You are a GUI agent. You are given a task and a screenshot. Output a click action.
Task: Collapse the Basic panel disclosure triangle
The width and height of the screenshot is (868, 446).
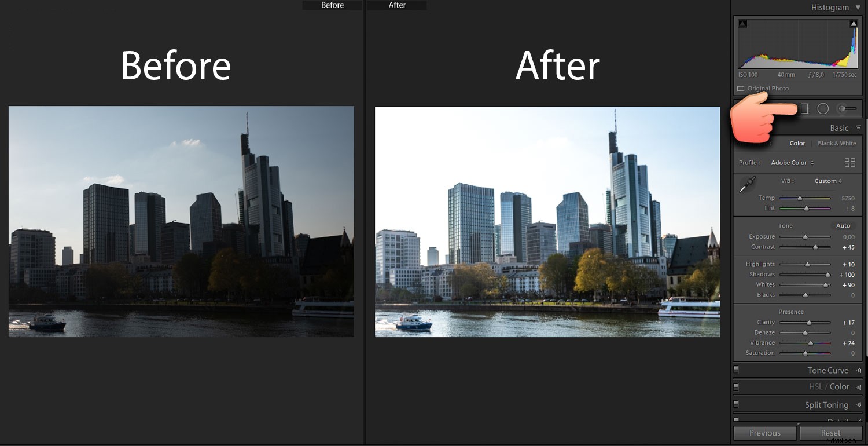point(859,127)
